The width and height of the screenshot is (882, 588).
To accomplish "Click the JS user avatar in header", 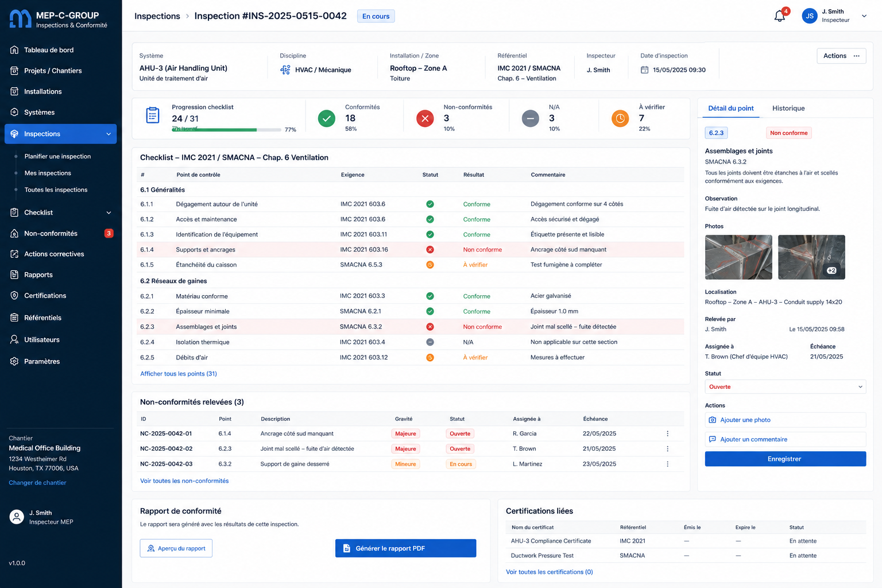I will pyautogui.click(x=809, y=16).
